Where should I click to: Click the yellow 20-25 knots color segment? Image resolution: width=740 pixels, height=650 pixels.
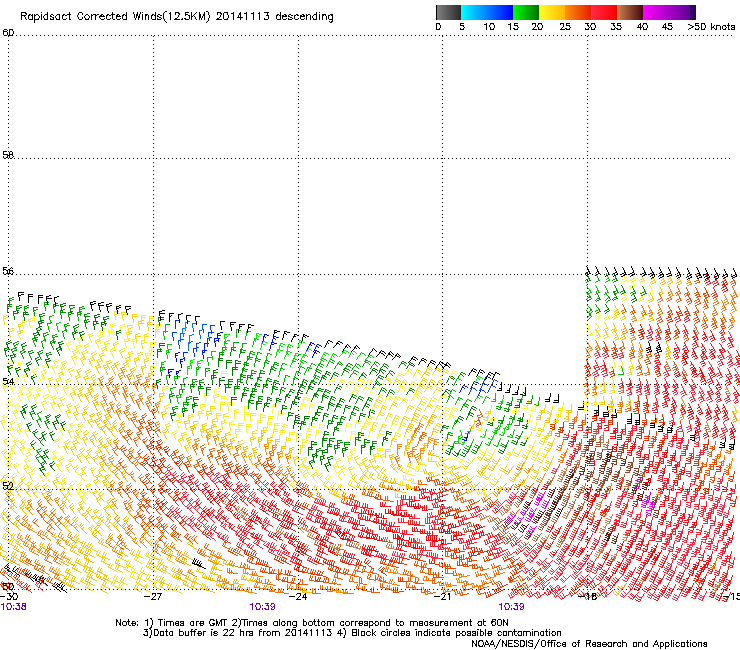[552, 12]
